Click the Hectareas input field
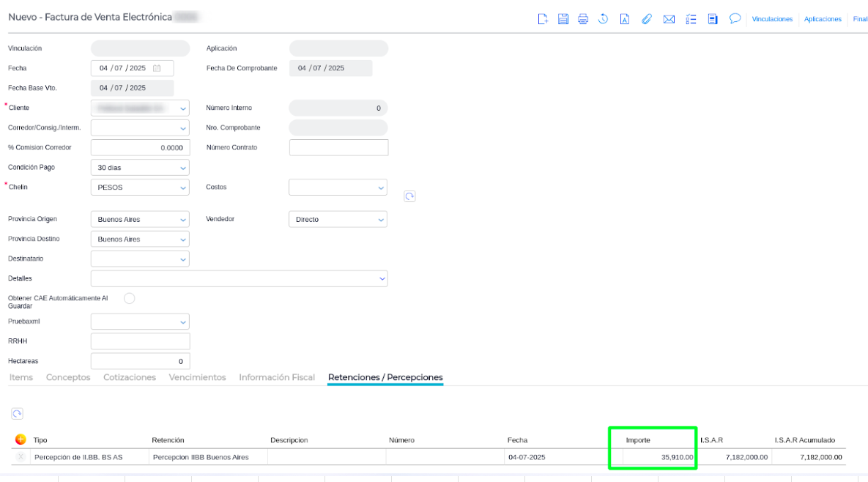The width and height of the screenshot is (868, 482). click(x=141, y=361)
